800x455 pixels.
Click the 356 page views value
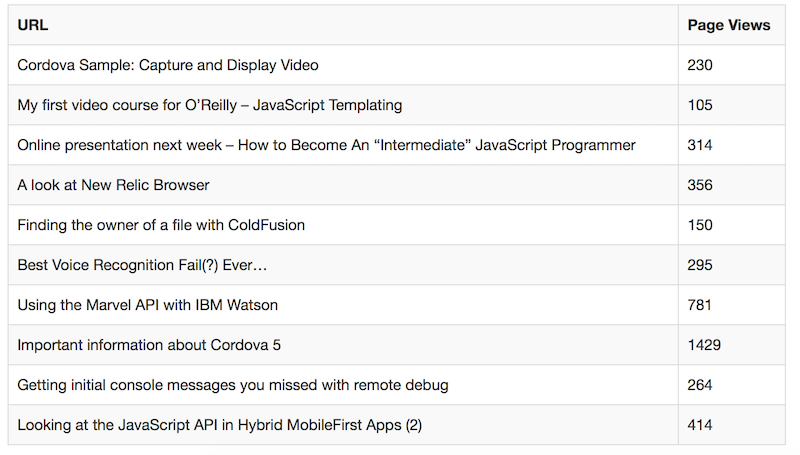[699, 185]
